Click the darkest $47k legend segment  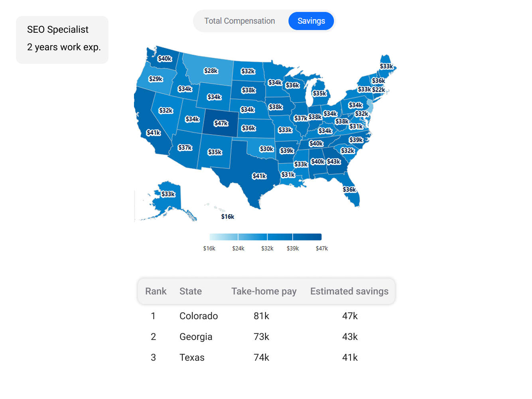click(x=307, y=237)
